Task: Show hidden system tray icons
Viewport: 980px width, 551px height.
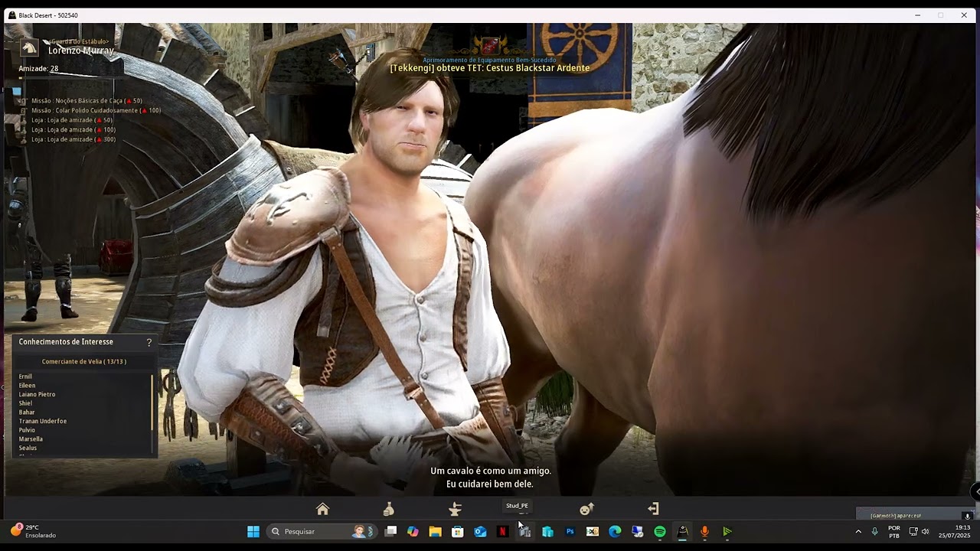Action: coord(858,531)
